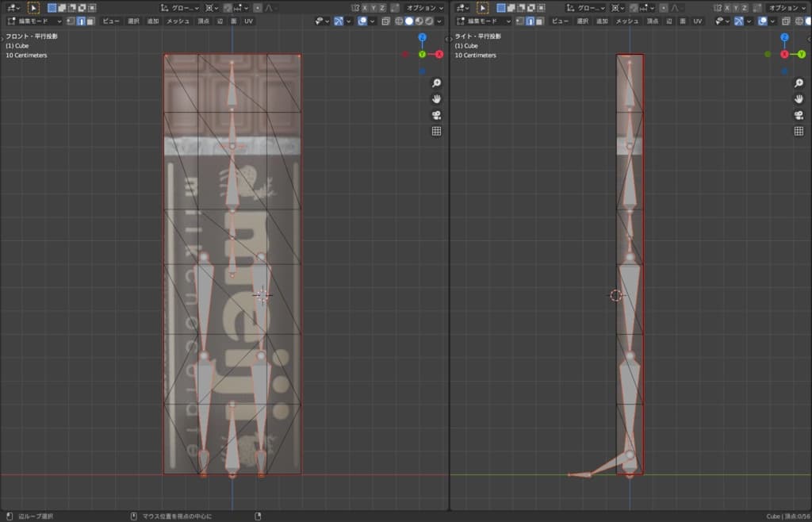Open the メッシュ menu in the left viewport

tap(178, 21)
